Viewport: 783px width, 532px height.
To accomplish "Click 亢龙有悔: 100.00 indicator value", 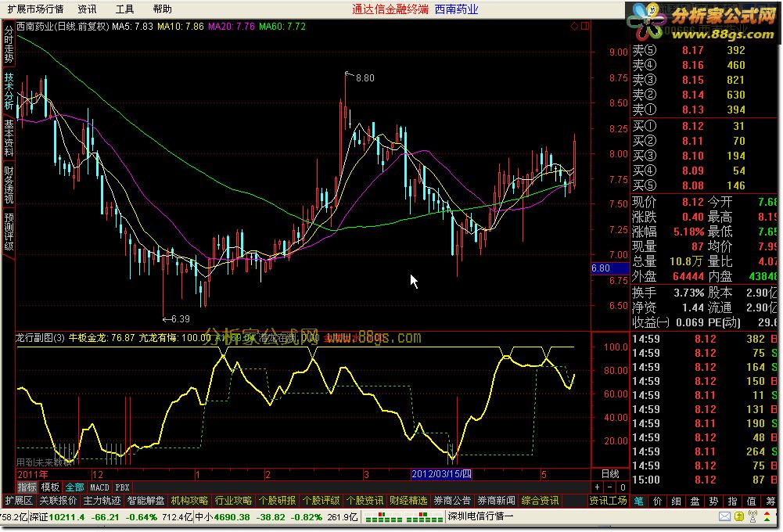I will [x=174, y=338].
